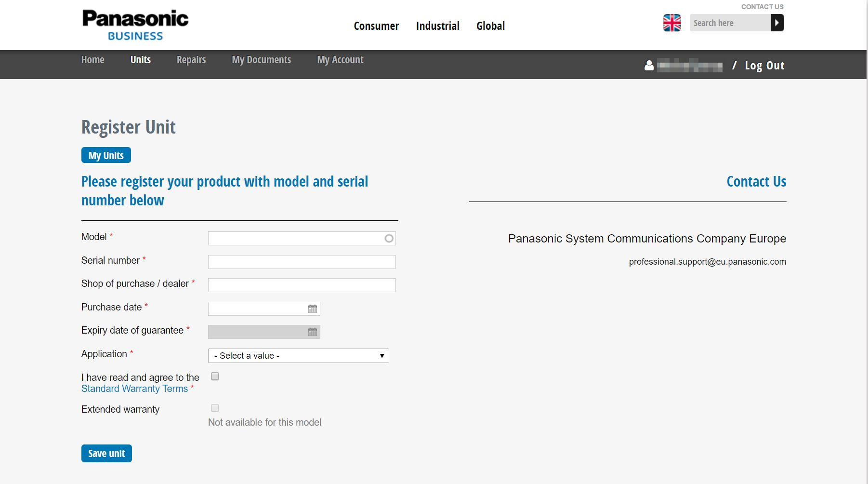Focus the Serial number input field
The width and height of the screenshot is (868, 484).
pyautogui.click(x=302, y=262)
